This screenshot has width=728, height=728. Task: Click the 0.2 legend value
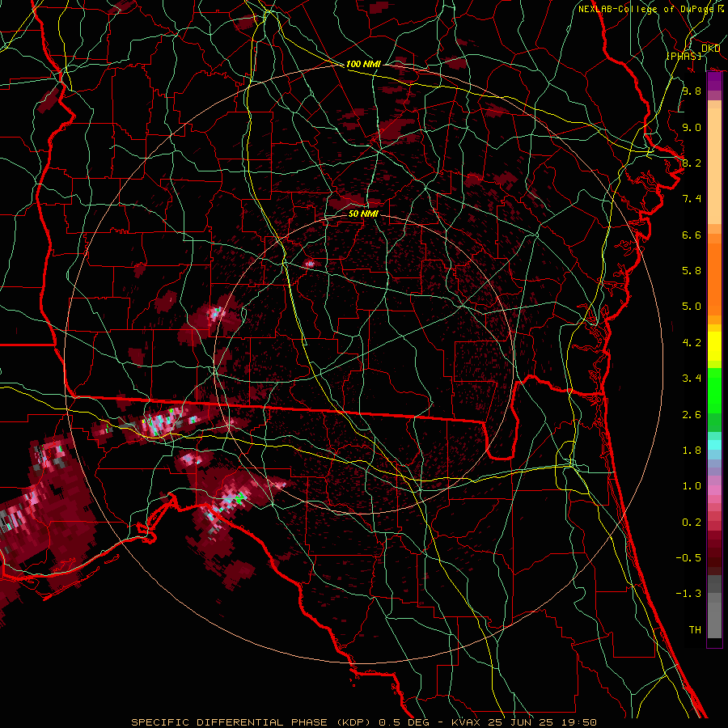click(x=692, y=523)
